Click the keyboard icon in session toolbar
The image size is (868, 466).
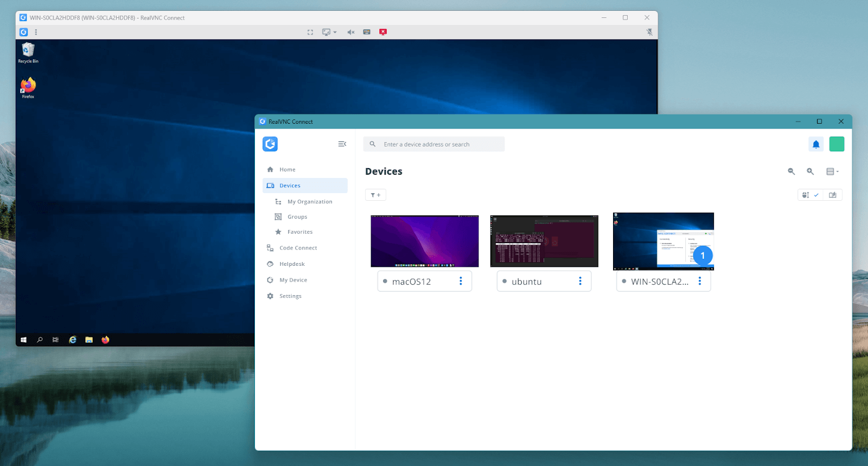[x=367, y=32]
